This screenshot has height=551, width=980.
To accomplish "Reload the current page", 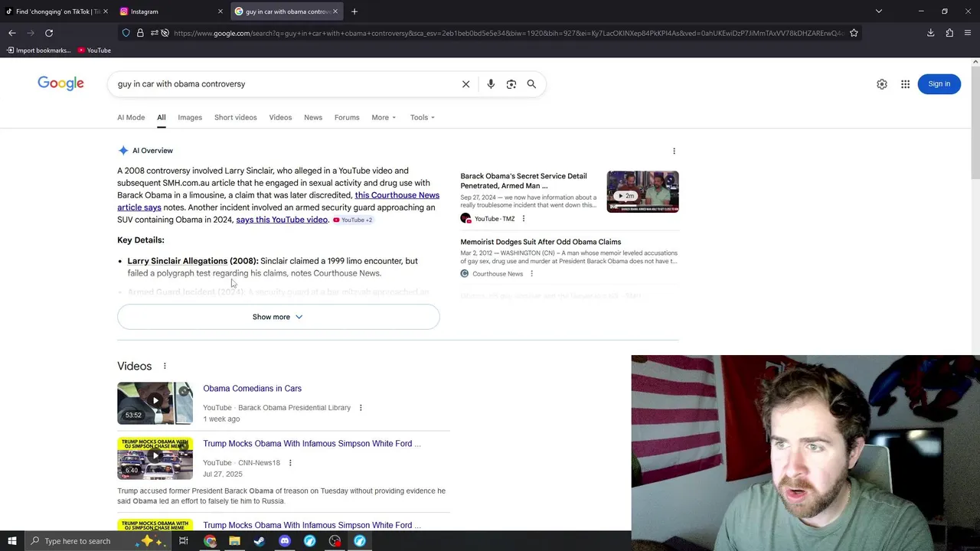I will [49, 33].
